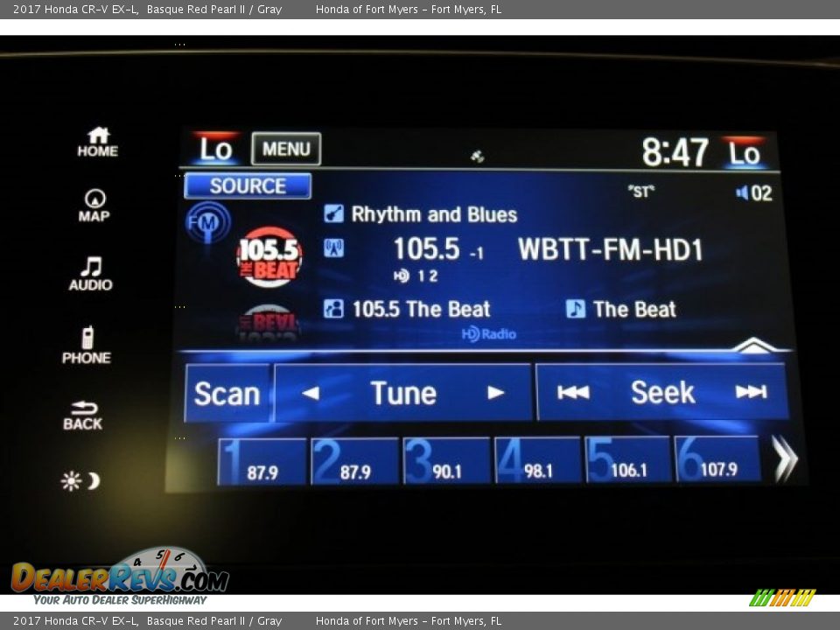Seek to the next station
The width and height of the screenshot is (840, 630).
[751, 392]
